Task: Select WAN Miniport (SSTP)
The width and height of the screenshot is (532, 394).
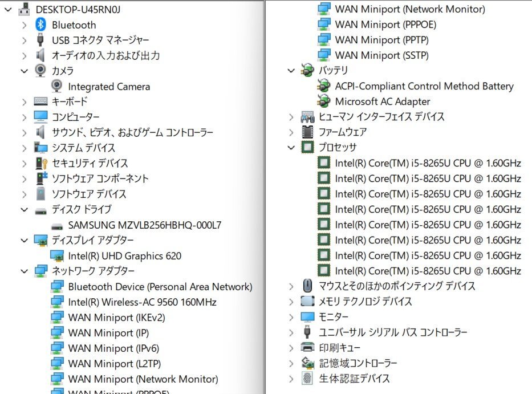Action: click(x=381, y=55)
